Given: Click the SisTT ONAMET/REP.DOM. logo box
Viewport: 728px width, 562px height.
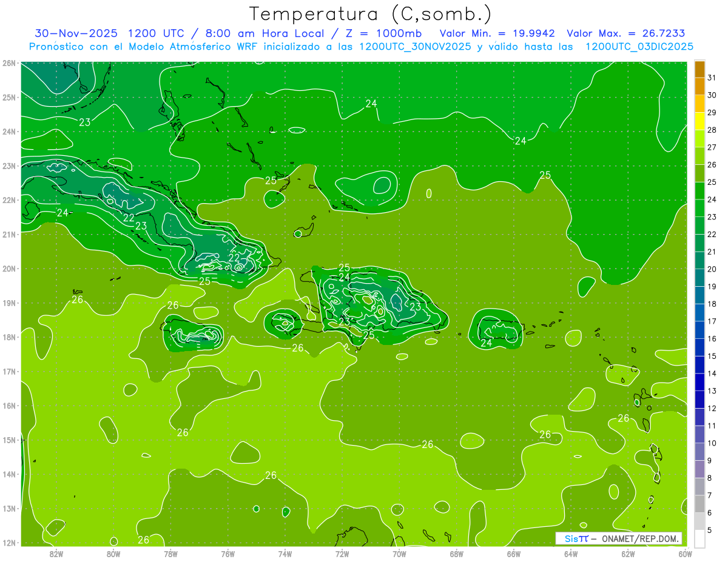Looking at the screenshot, I should coord(618,538).
